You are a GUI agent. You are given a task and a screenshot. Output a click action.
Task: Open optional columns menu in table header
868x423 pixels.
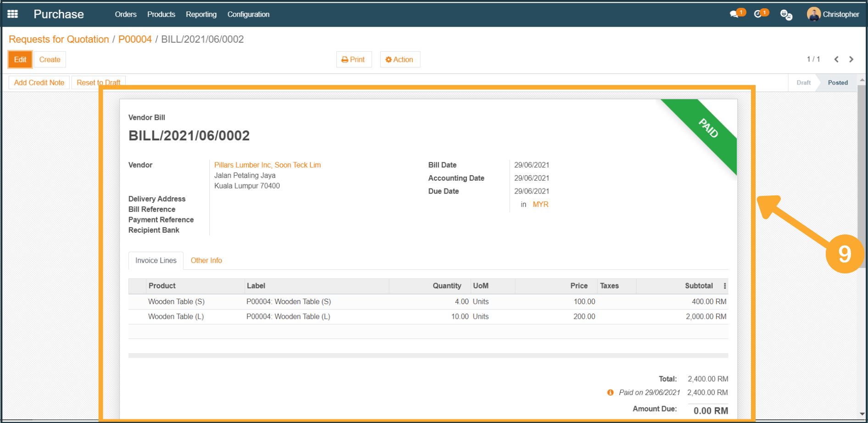click(725, 286)
